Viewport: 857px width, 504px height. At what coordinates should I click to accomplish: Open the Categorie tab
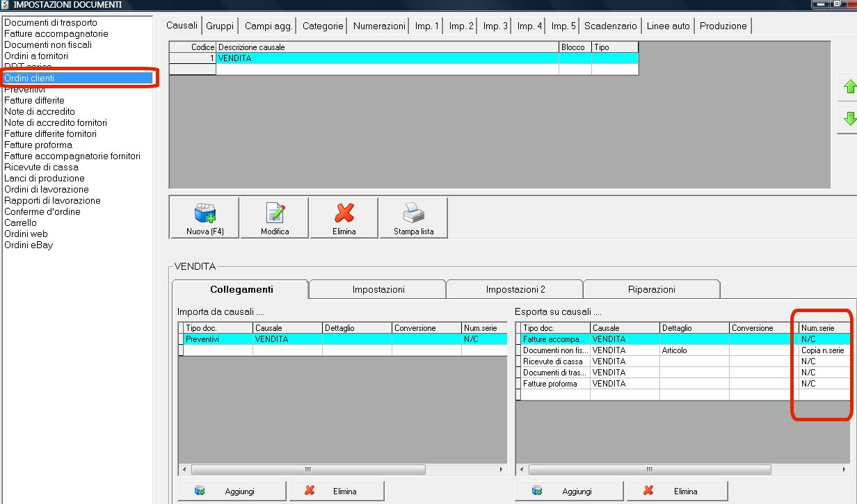323,26
